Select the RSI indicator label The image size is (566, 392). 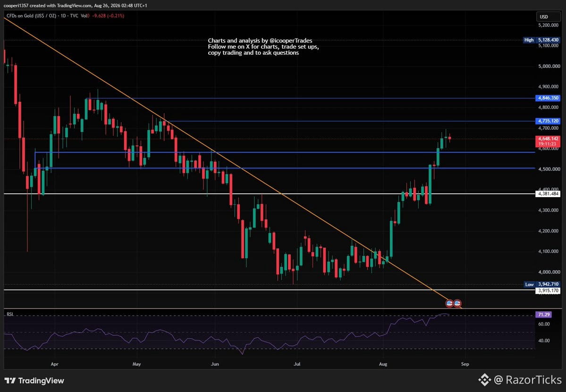[10, 315]
